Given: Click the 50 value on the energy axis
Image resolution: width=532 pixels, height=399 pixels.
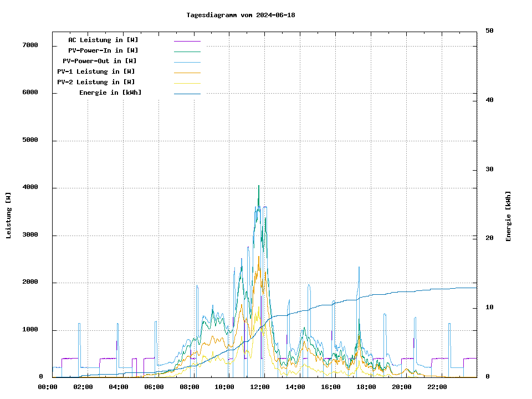Looking at the screenshot, I should coord(489,30).
